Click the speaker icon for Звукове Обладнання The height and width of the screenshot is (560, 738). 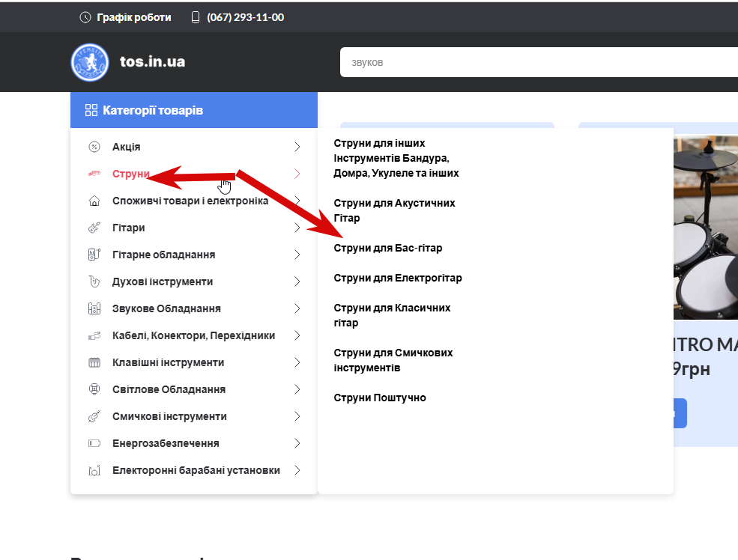pyautogui.click(x=94, y=308)
